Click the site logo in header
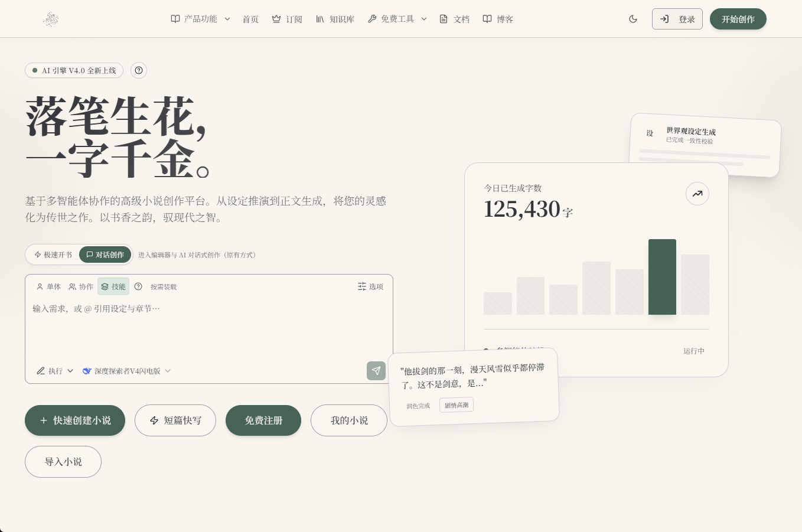Viewport: 802px width, 532px height. coord(51,19)
